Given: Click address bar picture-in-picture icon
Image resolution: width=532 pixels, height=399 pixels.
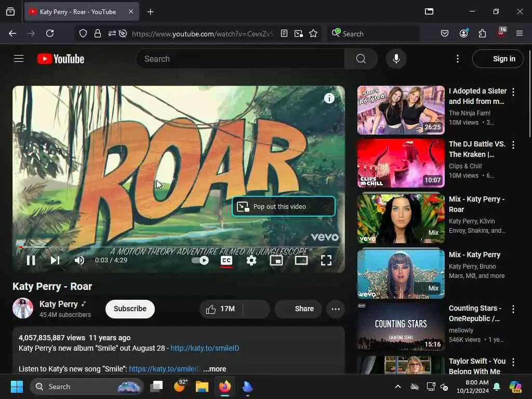Looking at the screenshot, I should pyautogui.click(x=299, y=33).
